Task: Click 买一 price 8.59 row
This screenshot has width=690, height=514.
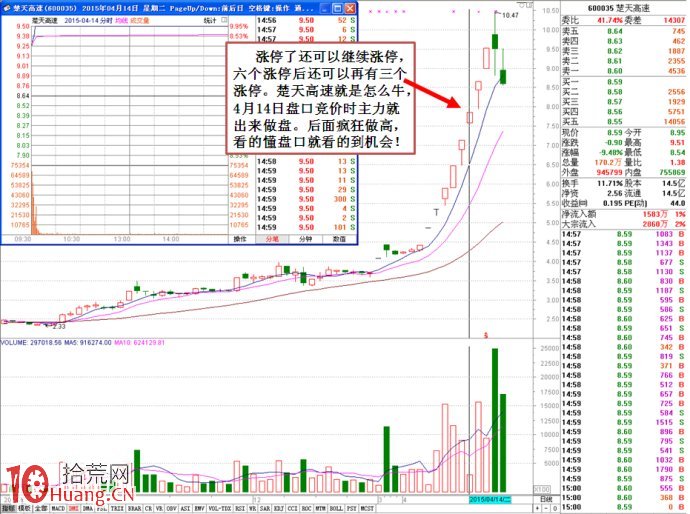Action: 624,82
